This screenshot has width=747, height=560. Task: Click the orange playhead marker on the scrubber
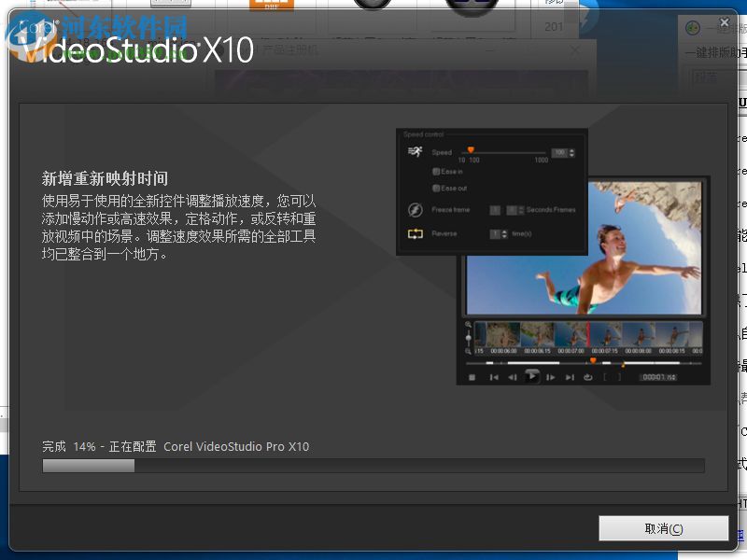593,360
